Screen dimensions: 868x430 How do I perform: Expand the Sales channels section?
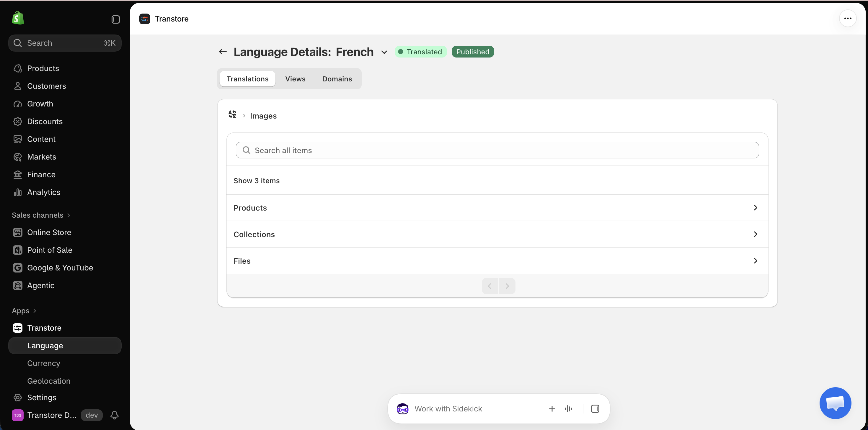click(41, 215)
